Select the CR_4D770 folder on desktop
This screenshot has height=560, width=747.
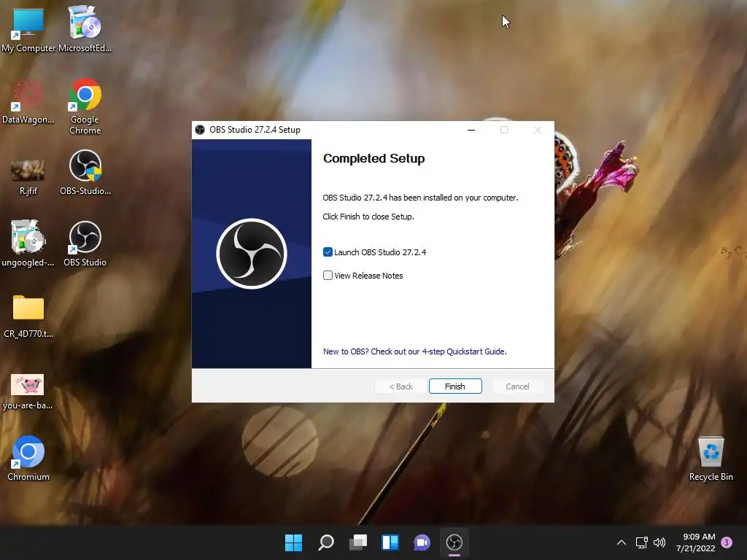(28, 316)
